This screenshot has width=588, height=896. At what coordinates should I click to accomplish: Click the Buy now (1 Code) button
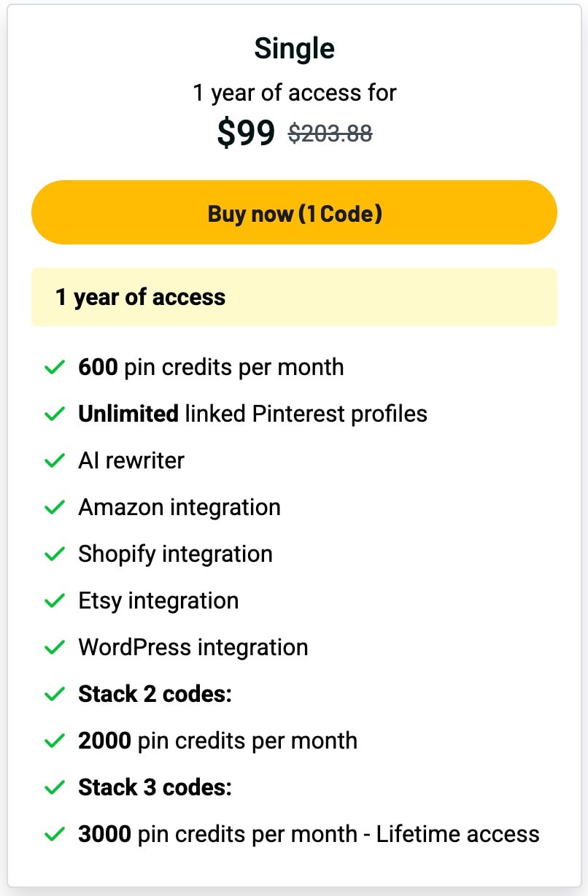(294, 213)
